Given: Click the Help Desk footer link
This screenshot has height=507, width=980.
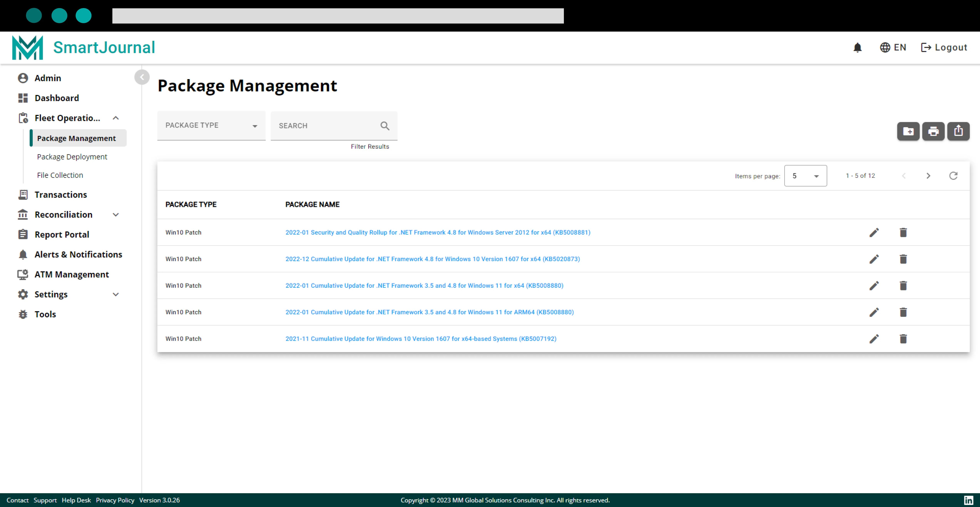Looking at the screenshot, I should pyautogui.click(x=76, y=500).
